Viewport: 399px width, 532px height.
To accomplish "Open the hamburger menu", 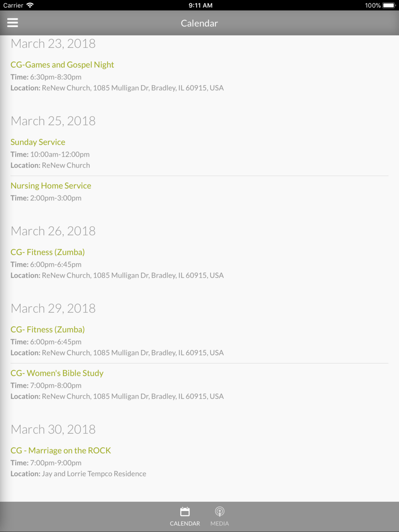I will [13, 23].
